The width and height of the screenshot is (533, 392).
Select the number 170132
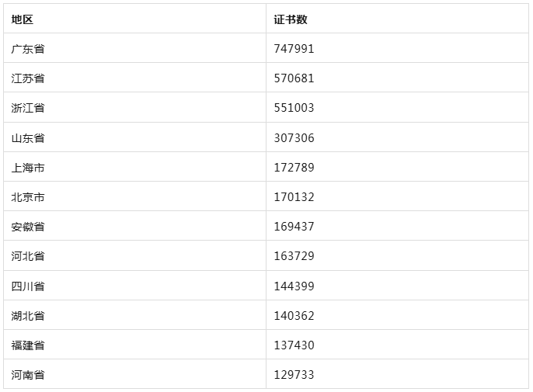pyautogui.click(x=294, y=197)
